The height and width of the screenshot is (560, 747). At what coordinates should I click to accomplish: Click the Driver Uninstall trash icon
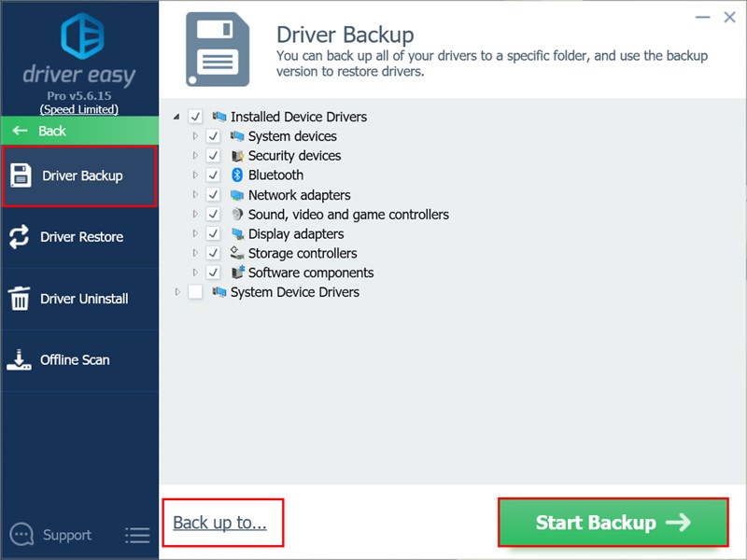[x=20, y=299]
